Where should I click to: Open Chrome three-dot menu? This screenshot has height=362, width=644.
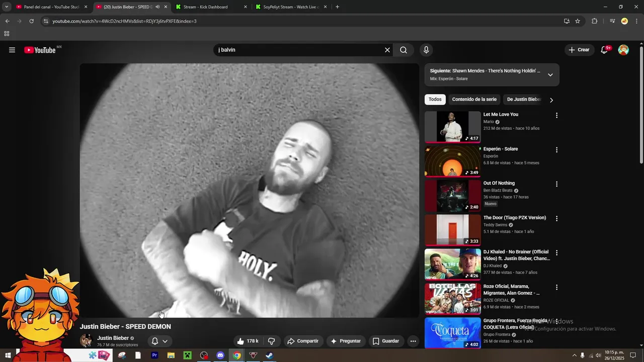pos(637,21)
